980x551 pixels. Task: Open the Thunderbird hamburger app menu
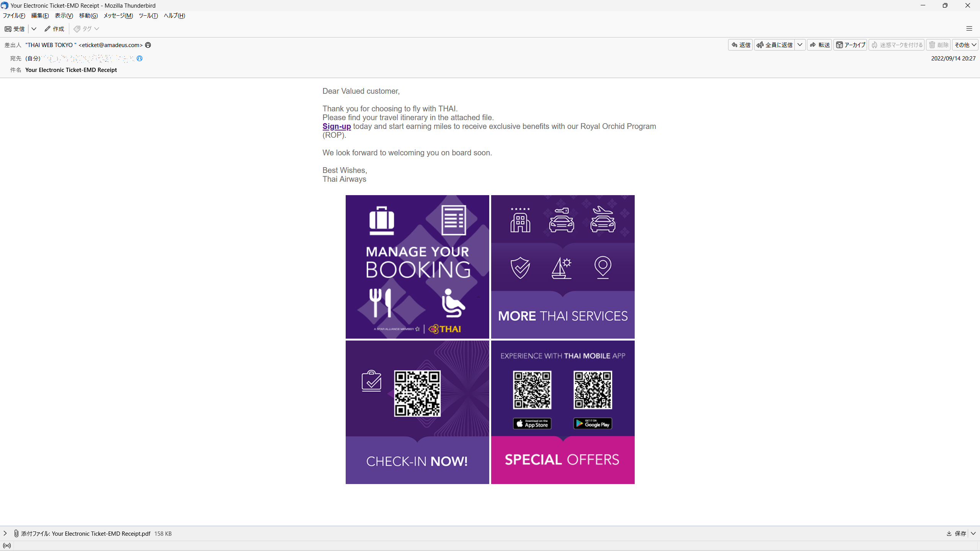click(969, 29)
